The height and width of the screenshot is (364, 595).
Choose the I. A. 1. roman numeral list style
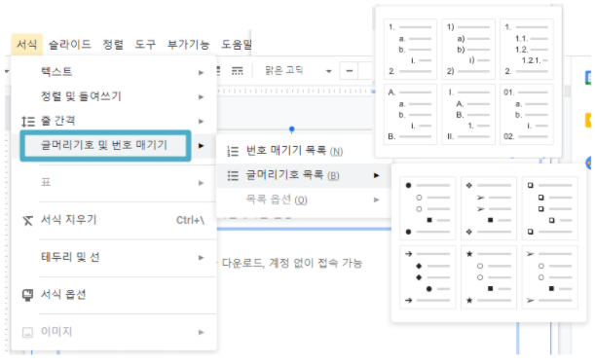(x=468, y=115)
